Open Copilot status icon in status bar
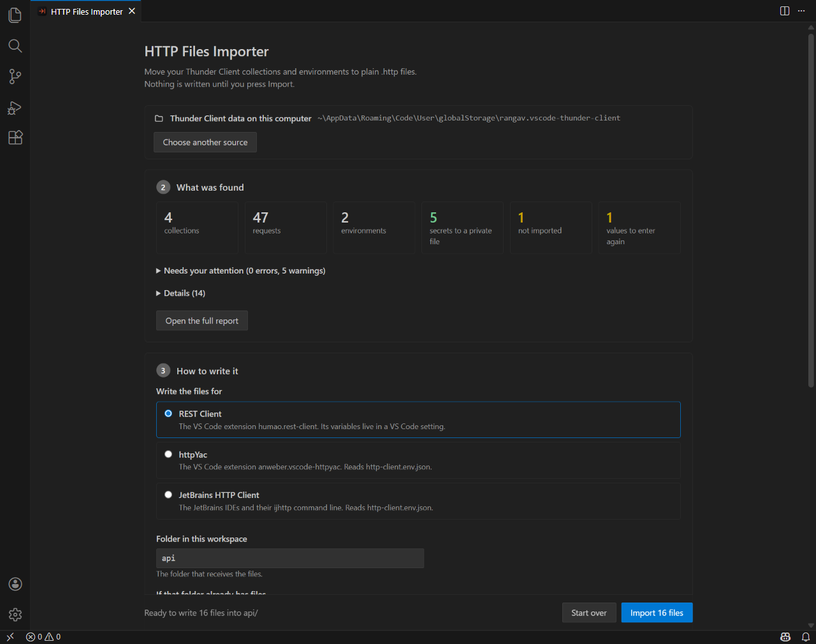Viewport: 816px width, 644px height. pos(785,637)
